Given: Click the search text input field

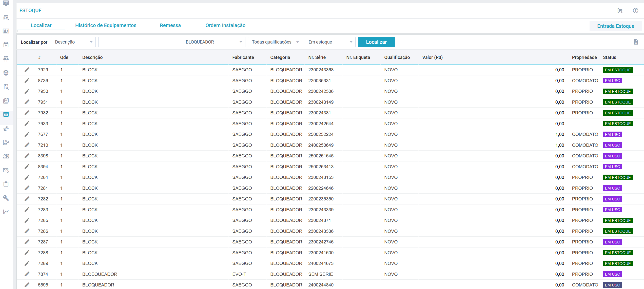Looking at the screenshot, I should [x=139, y=42].
